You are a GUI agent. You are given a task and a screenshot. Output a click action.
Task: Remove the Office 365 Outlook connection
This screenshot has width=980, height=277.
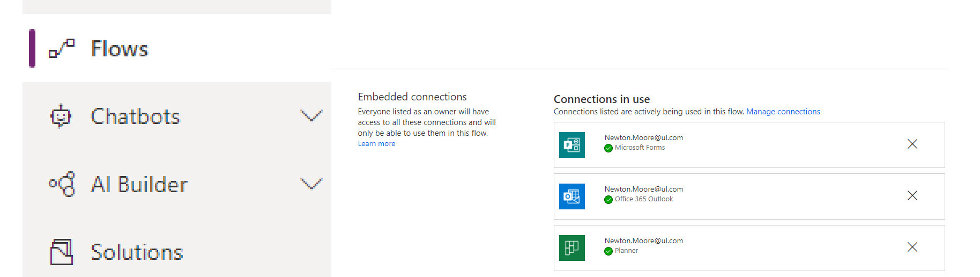912,195
